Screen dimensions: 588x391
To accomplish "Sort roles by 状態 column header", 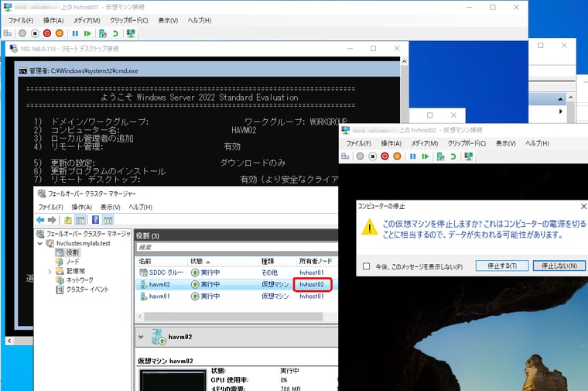I will coord(223,261).
